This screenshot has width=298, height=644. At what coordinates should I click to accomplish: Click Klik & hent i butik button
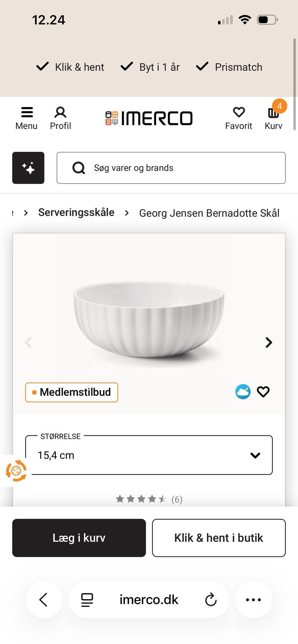tap(219, 538)
